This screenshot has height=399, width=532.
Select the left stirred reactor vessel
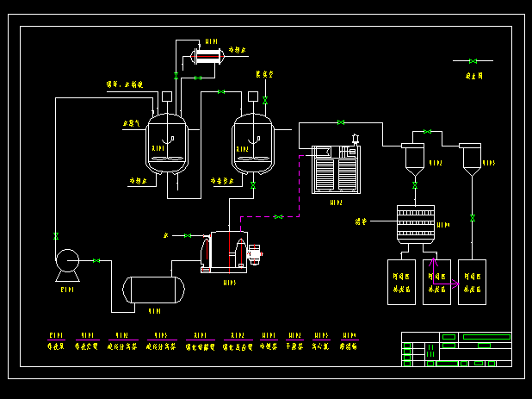pyautogui.click(x=166, y=145)
